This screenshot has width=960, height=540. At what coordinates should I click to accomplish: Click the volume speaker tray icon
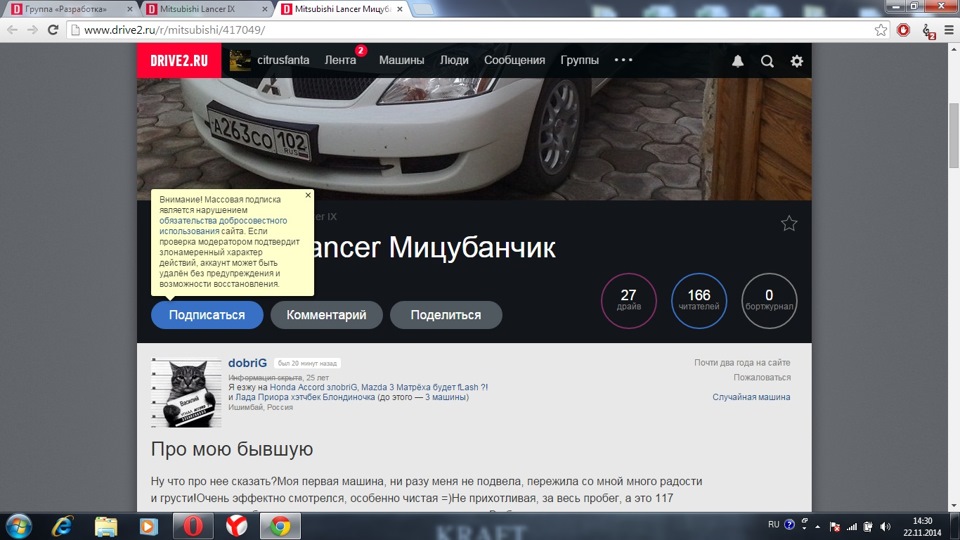[885, 527]
